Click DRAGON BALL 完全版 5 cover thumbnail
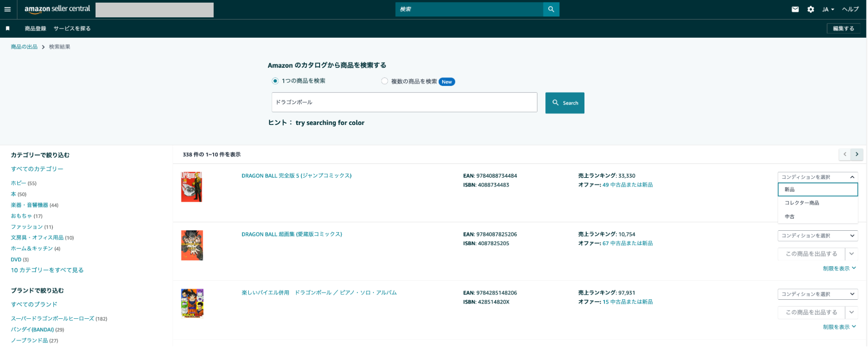 tap(191, 187)
